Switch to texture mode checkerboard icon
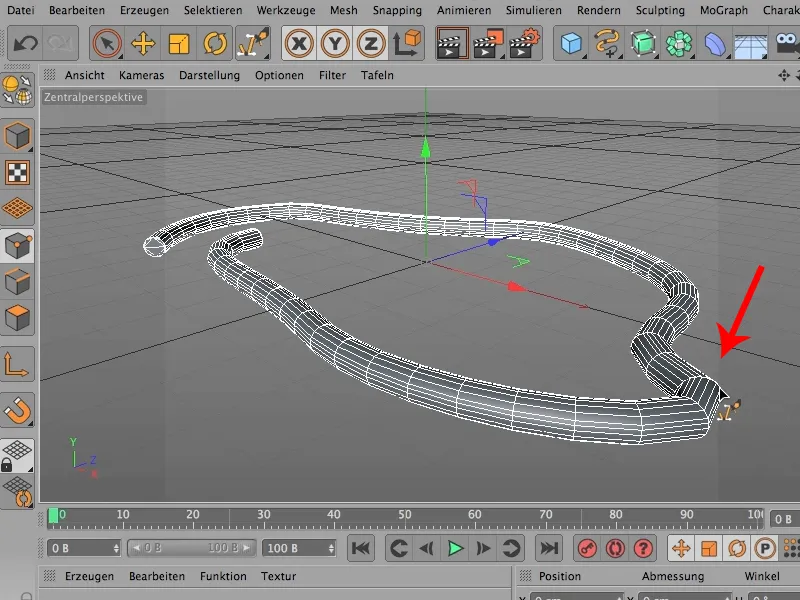Viewport: 800px width, 600px height. (17, 172)
